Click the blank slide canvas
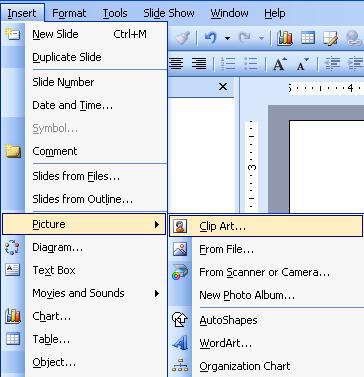 [327, 167]
